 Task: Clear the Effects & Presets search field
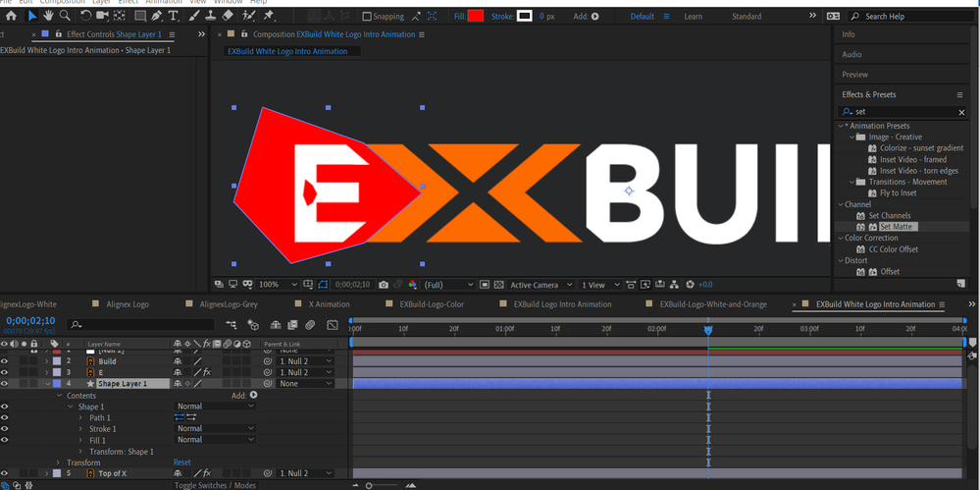click(962, 112)
